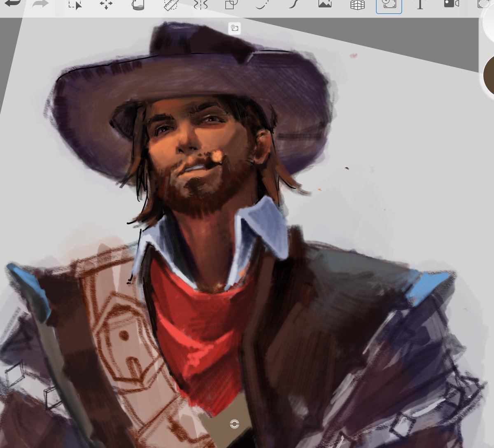
Task: Open the Perspective Guides grid tool
Action: (357, 5)
